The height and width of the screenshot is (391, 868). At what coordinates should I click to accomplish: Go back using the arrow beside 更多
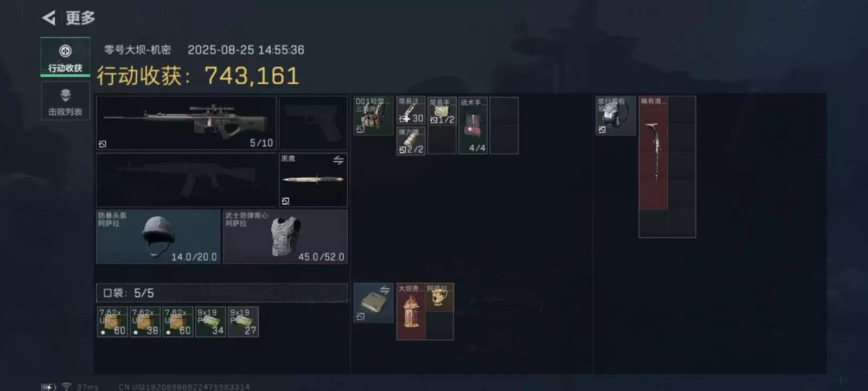coord(49,18)
